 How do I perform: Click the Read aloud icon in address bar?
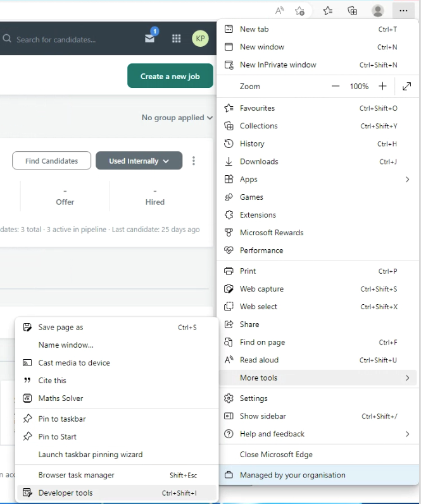click(279, 11)
